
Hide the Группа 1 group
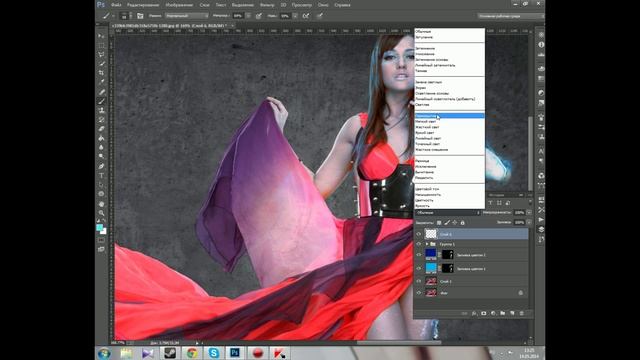[419, 244]
